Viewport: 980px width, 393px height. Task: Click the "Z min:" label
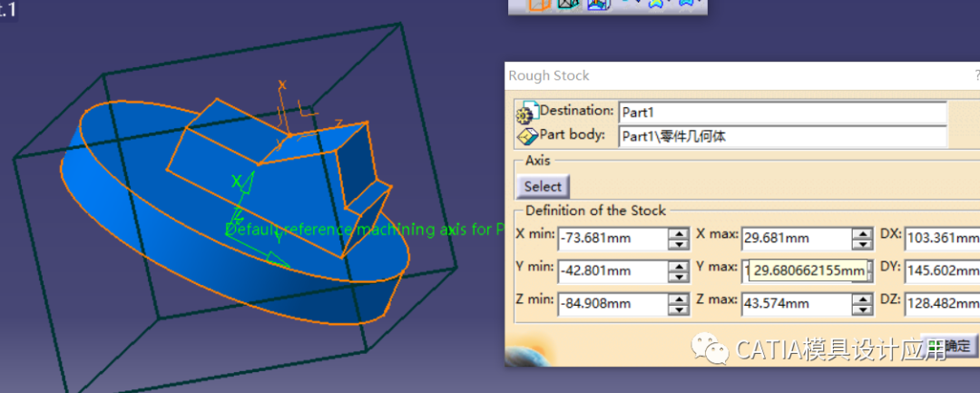[535, 300]
